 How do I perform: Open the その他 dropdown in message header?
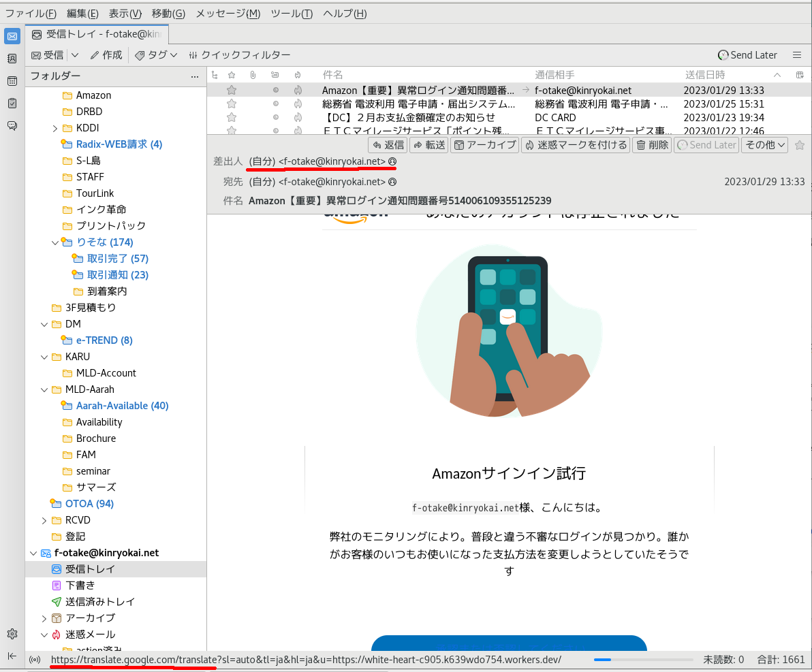click(x=765, y=145)
